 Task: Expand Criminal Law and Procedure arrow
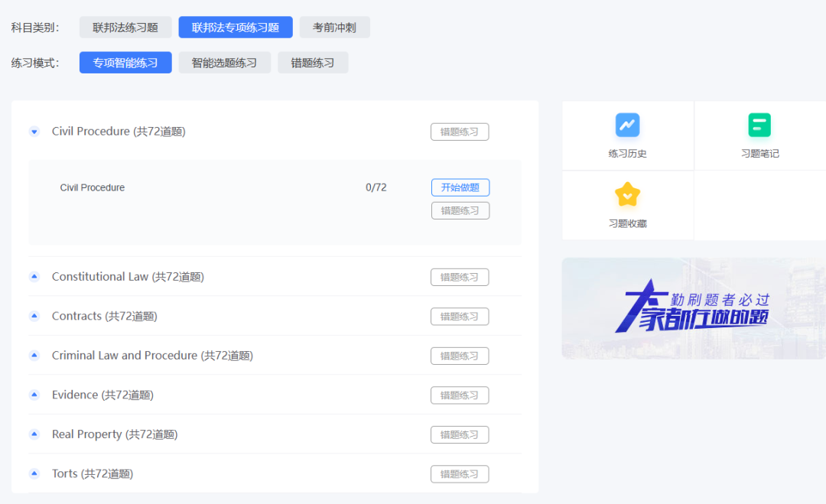[34, 356]
